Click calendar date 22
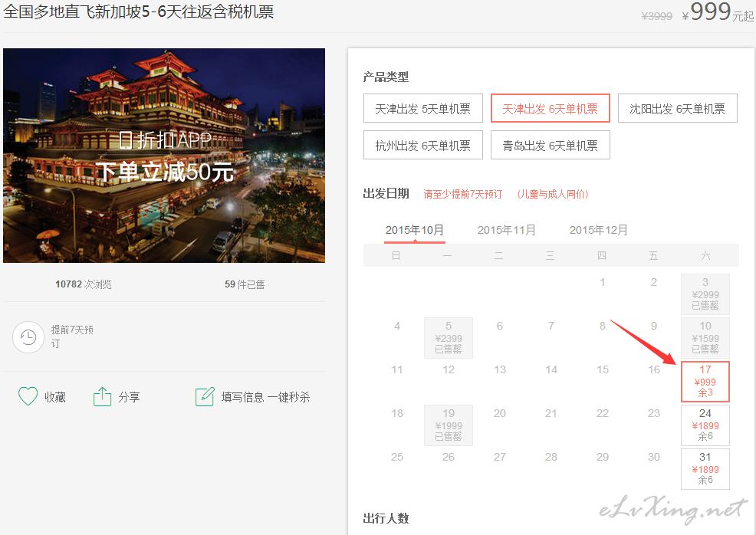The height and width of the screenshot is (535, 756). 602,413
